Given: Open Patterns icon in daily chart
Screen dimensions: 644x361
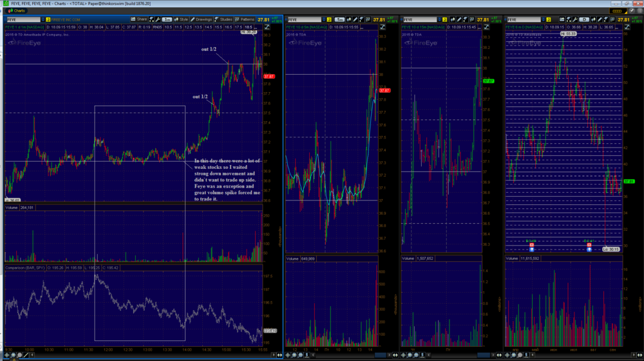Looking at the screenshot, I should click(x=613, y=19).
